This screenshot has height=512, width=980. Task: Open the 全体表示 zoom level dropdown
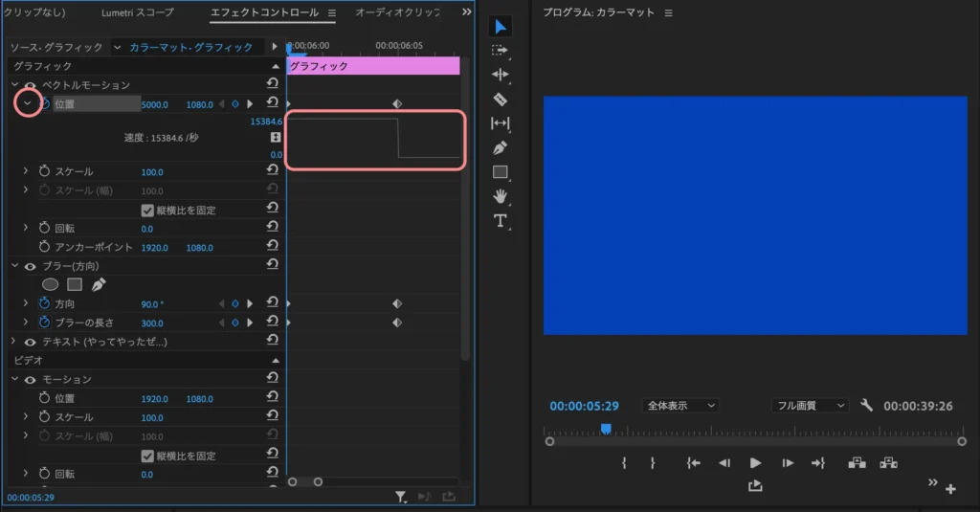tap(680, 405)
